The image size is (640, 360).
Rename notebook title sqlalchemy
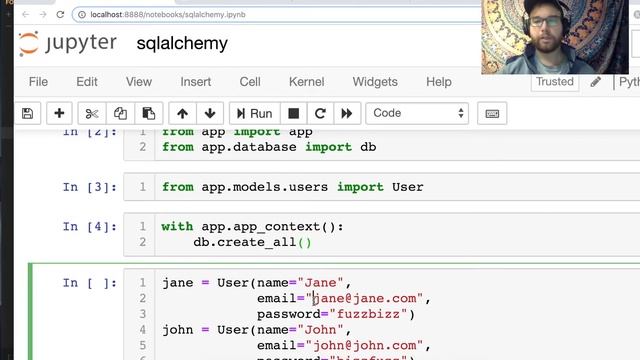[182, 43]
